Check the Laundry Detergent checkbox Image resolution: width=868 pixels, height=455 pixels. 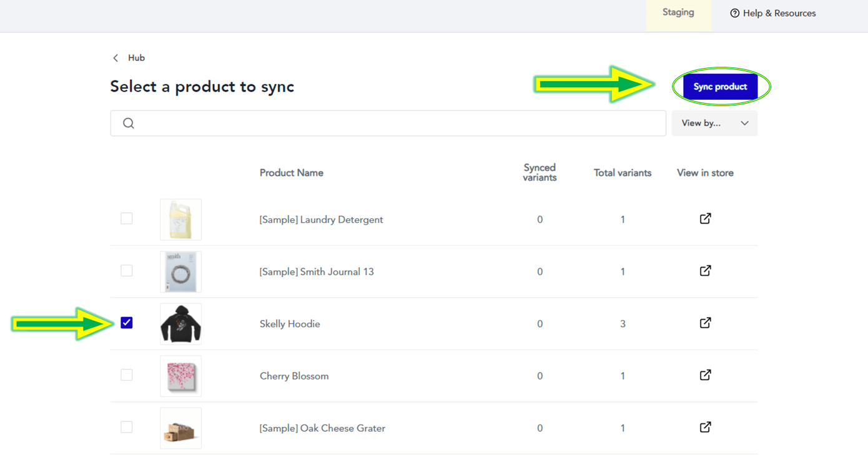tap(127, 218)
